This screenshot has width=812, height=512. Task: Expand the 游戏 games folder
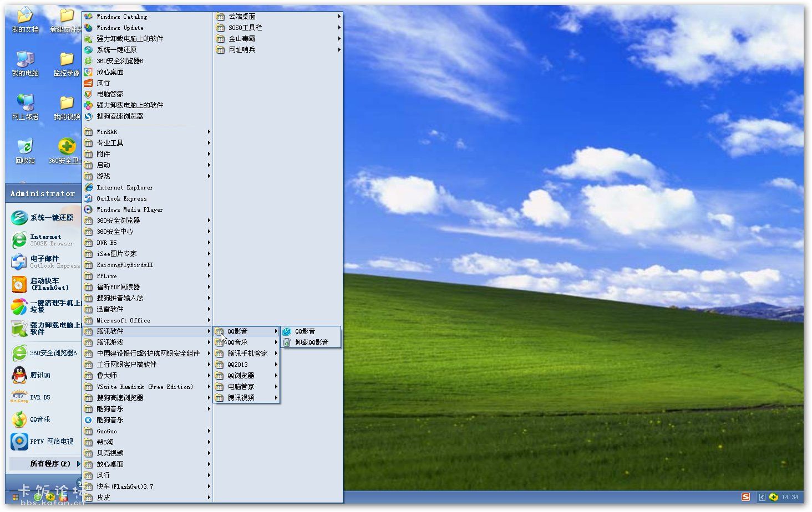(x=148, y=176)
